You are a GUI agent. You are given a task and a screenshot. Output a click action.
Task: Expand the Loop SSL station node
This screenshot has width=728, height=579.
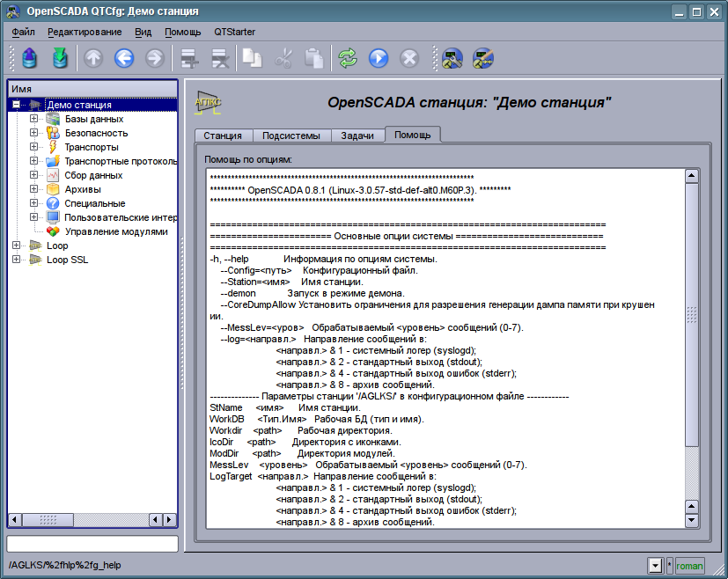click(16, 260)
